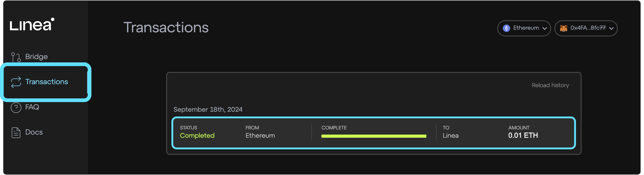Viewport: 644px width, 175px height.
Task: Click the Docs document icon
Action: 16,133
